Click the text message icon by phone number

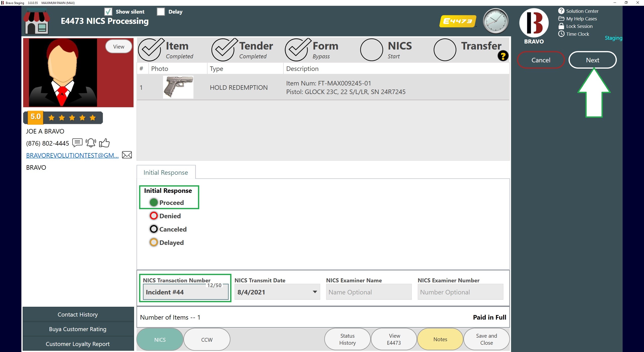[77, 143]
